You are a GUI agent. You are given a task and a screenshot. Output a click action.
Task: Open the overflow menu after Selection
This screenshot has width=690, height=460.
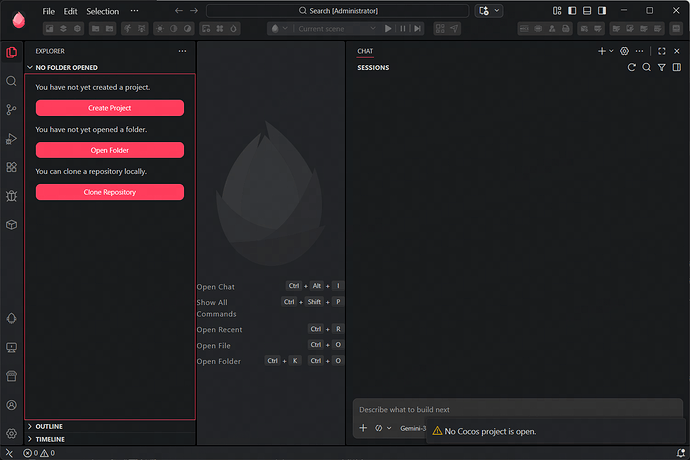pyautogui.click(x=134, y=11)
